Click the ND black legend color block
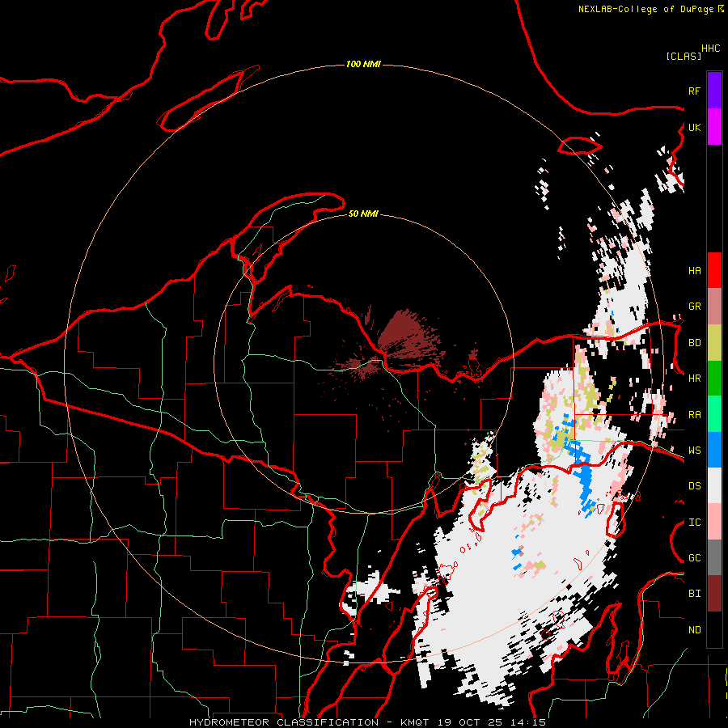The height and width of the screenshot is (728, 728). pyautogui.click(x=714, y=629)
